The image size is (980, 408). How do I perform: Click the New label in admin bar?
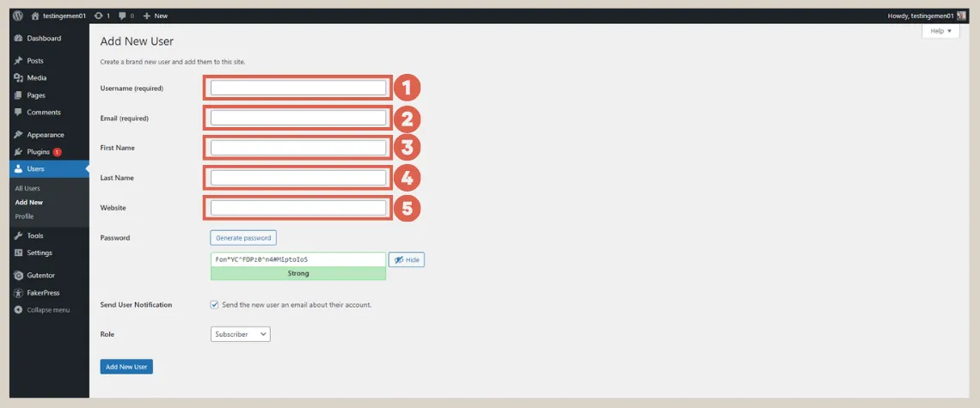161,15
